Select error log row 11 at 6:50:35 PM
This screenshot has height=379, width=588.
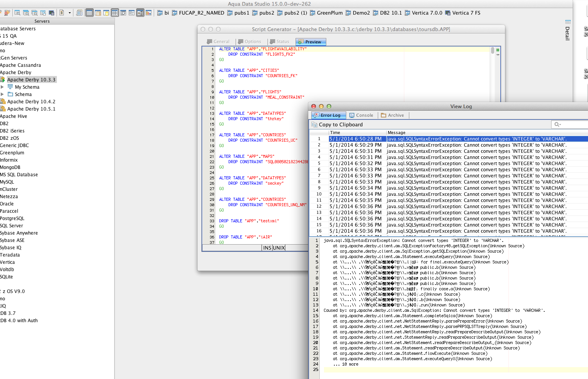point(448,200)
